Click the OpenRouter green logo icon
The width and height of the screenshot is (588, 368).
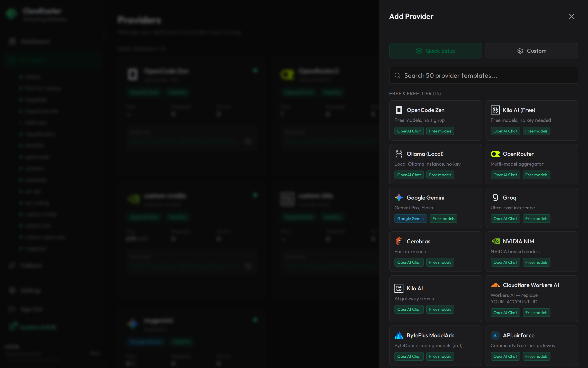point(495,154)
